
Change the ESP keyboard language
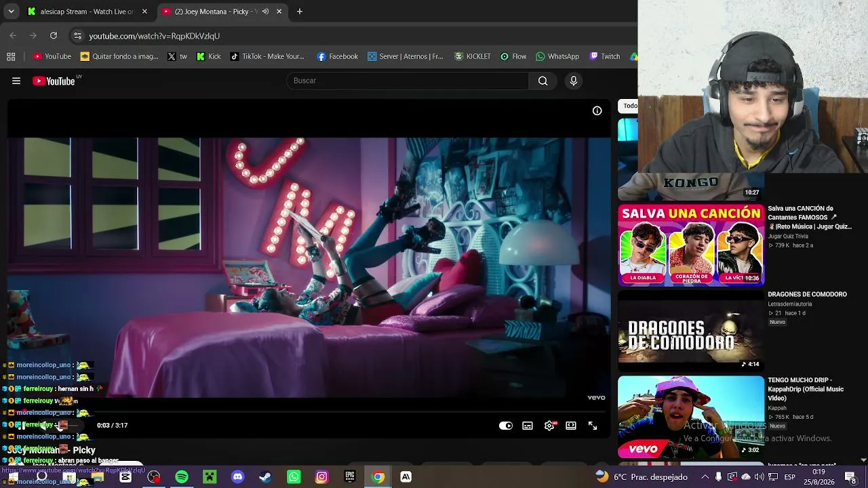tap(790, 477)
